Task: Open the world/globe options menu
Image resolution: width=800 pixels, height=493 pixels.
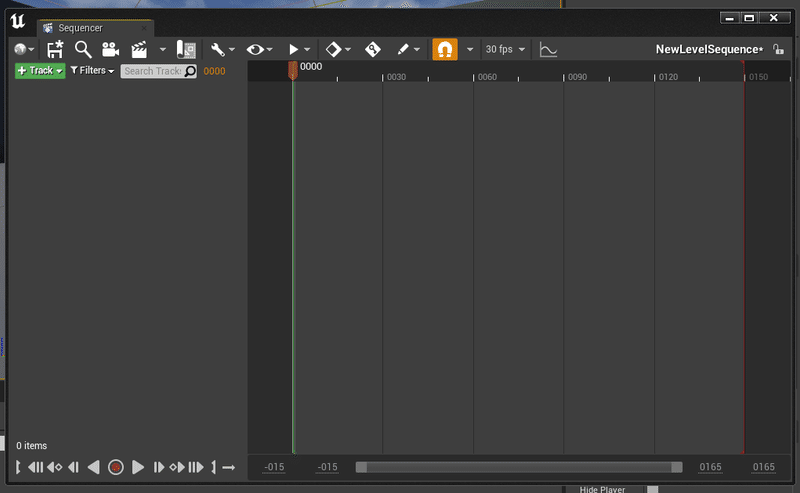Action: (x=24, y=49)
